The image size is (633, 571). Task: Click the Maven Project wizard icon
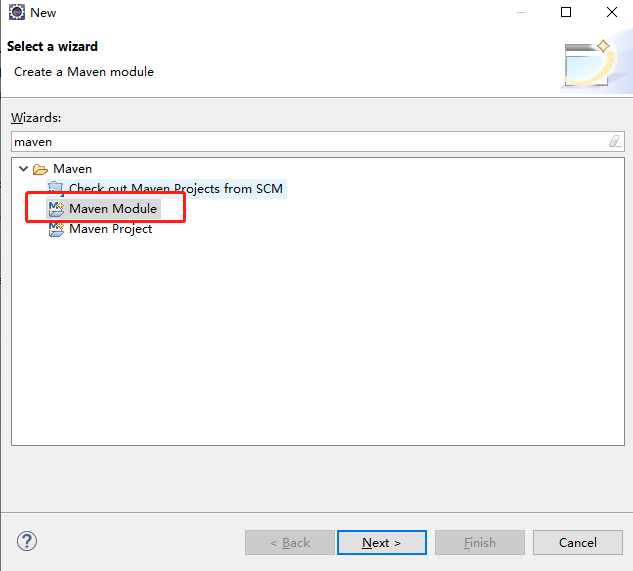coord(56,229)
